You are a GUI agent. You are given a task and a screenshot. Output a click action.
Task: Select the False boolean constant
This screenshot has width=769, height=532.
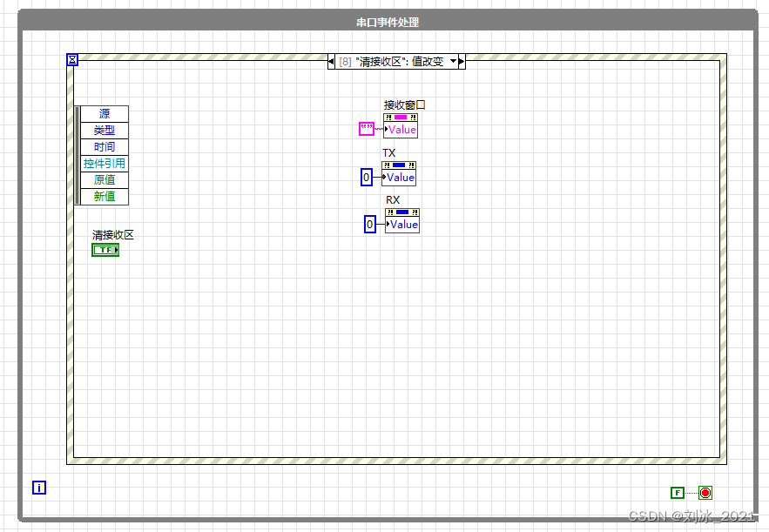coord(678,493)
